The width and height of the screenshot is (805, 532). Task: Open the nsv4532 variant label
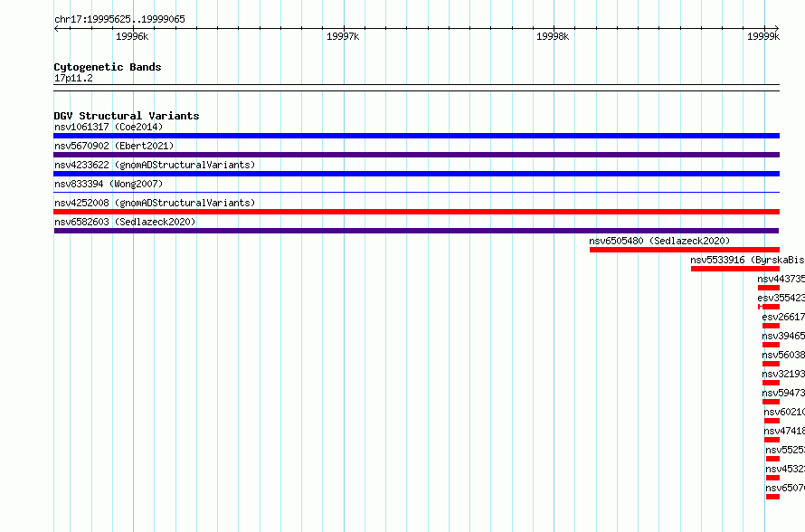(x=785, y=469)
